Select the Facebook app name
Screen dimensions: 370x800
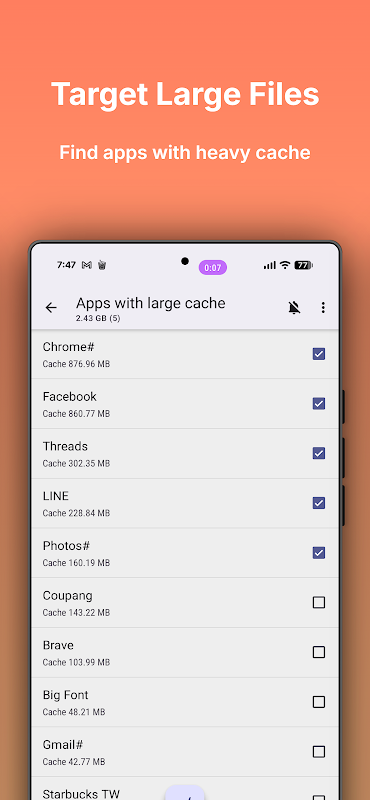tap(69, 396)
